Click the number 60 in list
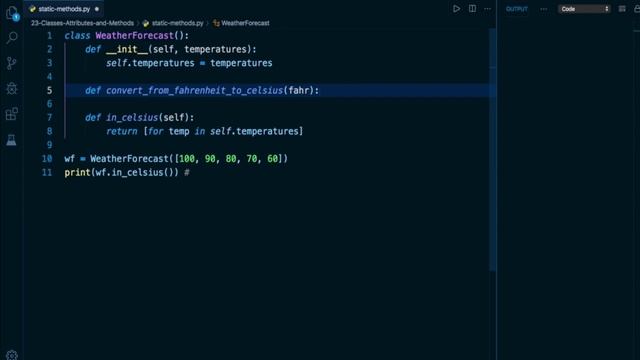640x360 pixels. pyautogui.click(x=272, y=158)
